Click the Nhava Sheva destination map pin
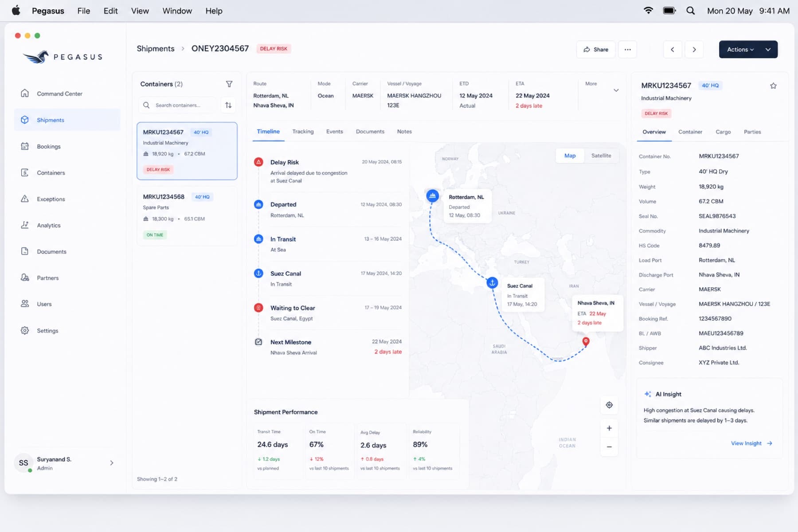Viewport: 798px width, 532px height. pos(586,341)
